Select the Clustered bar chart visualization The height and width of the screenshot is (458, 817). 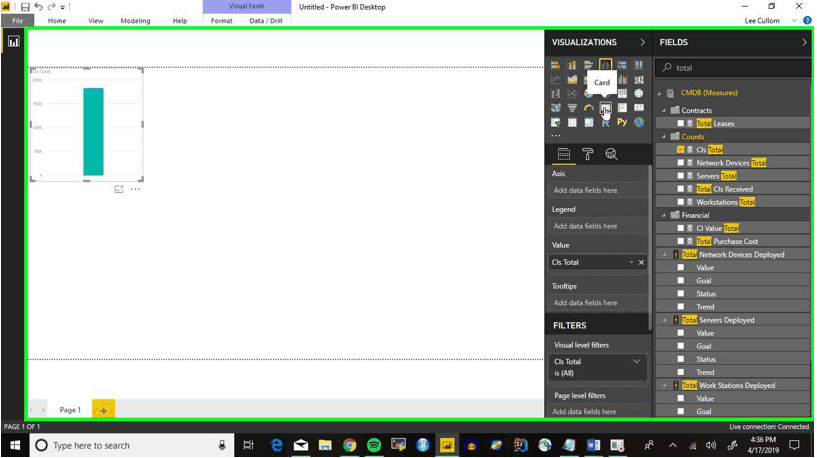(x=589, y=65)
